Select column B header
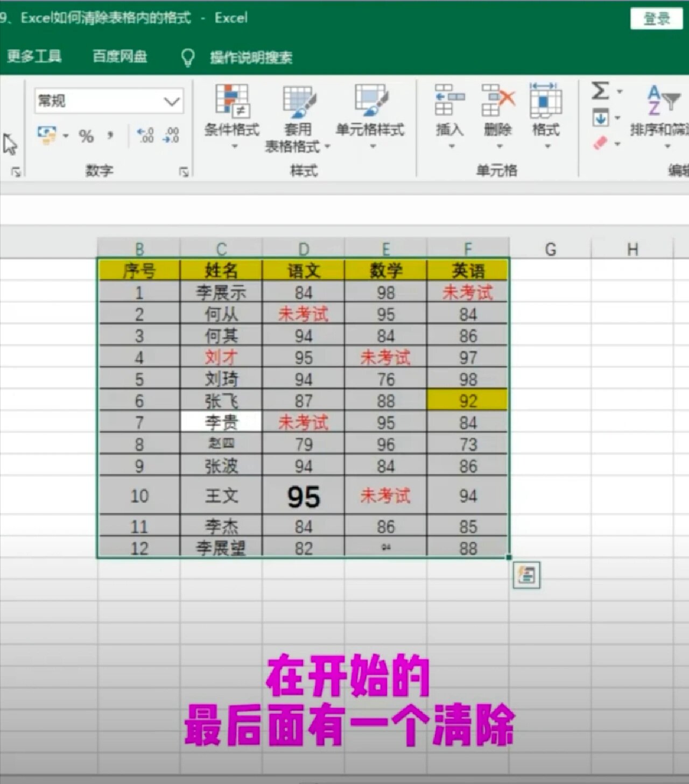 click(139, 249)
